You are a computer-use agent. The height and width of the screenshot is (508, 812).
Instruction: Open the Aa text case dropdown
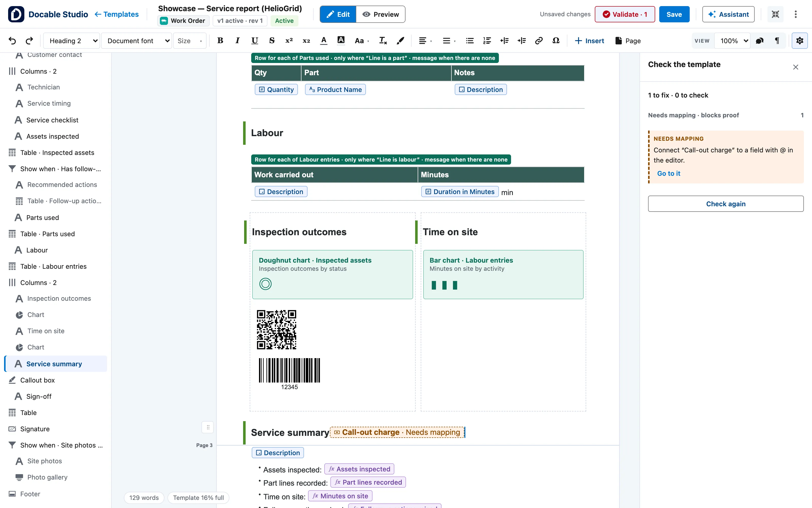362,41
